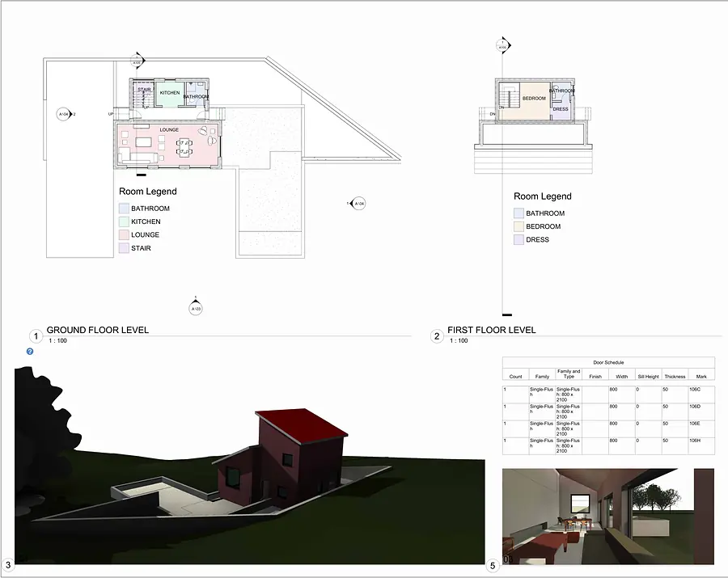The width and height of the screenshot is (728, 578).
Task: Click the Family and Type column header
Action: [x=569, y=373]
